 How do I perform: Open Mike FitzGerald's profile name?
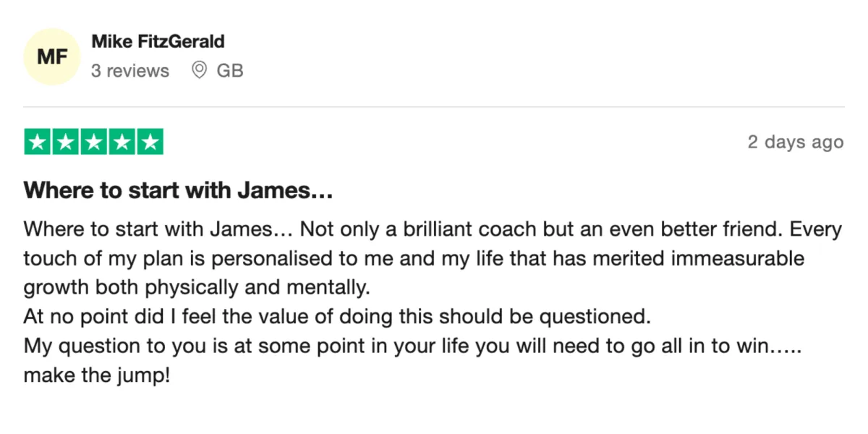click(x=158, y=42)
